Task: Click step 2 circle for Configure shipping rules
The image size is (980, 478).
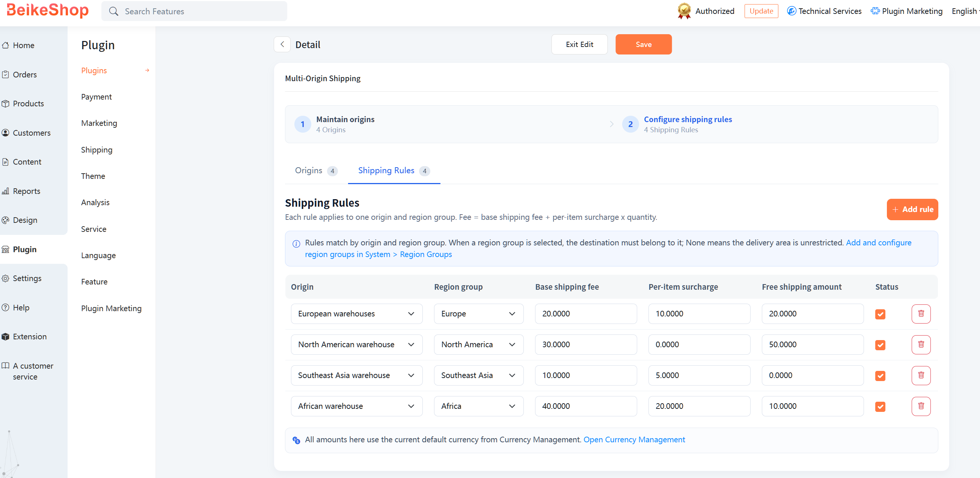Action: [630, 124]
